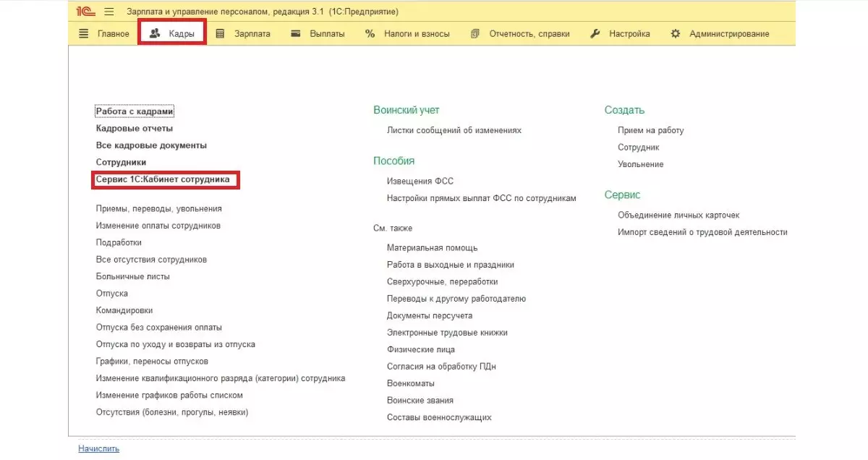The height and width of the screenshot is (460, 868).
Task: Open the Выплаты section
Action: [x=318, y=33]
